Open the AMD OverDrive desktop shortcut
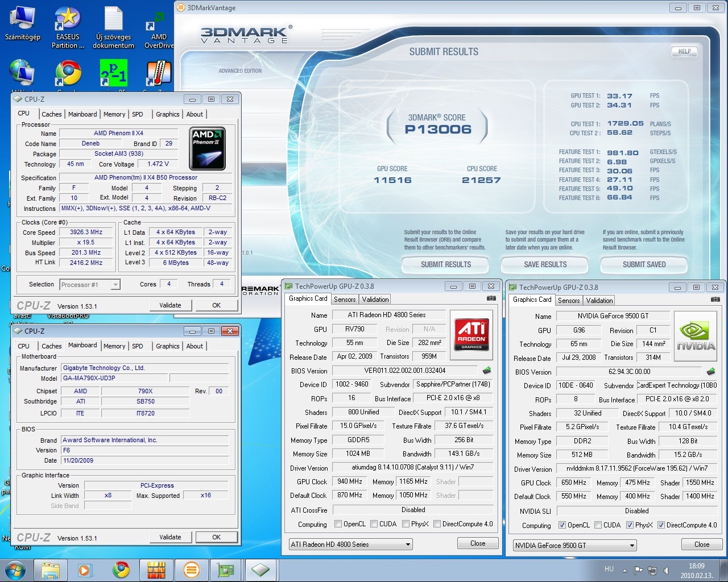Viewport: 728px width, 582px height. (x=159, y=27)
